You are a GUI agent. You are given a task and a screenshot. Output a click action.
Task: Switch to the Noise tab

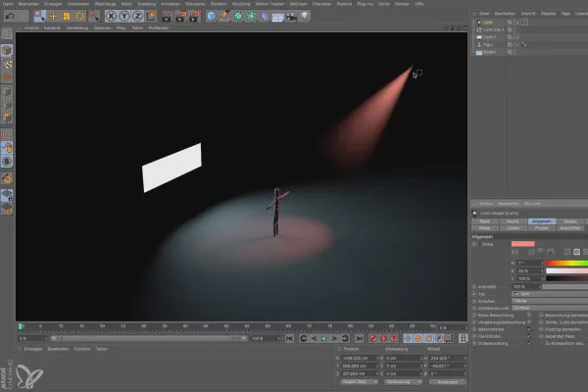coord(485,228)
